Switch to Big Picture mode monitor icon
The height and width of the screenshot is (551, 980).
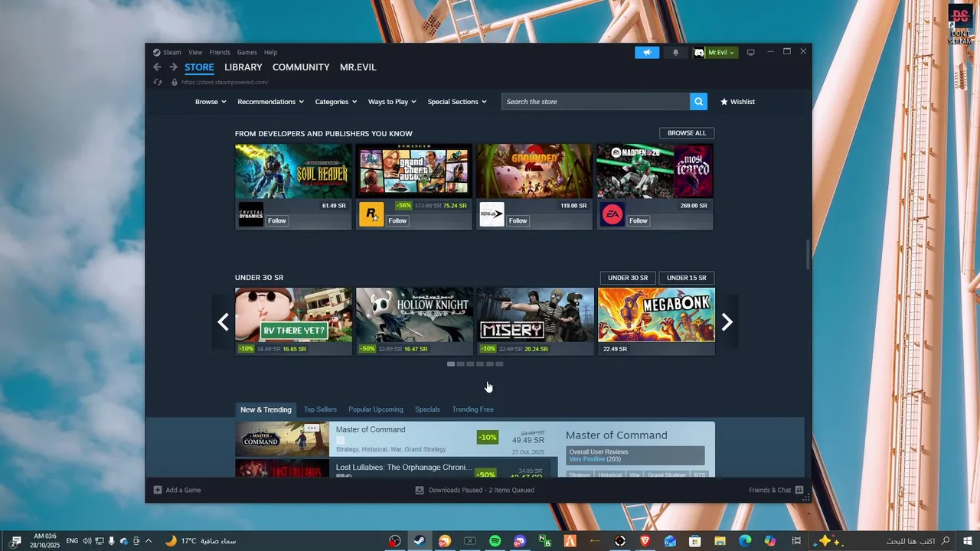click(x=750, y=52)
